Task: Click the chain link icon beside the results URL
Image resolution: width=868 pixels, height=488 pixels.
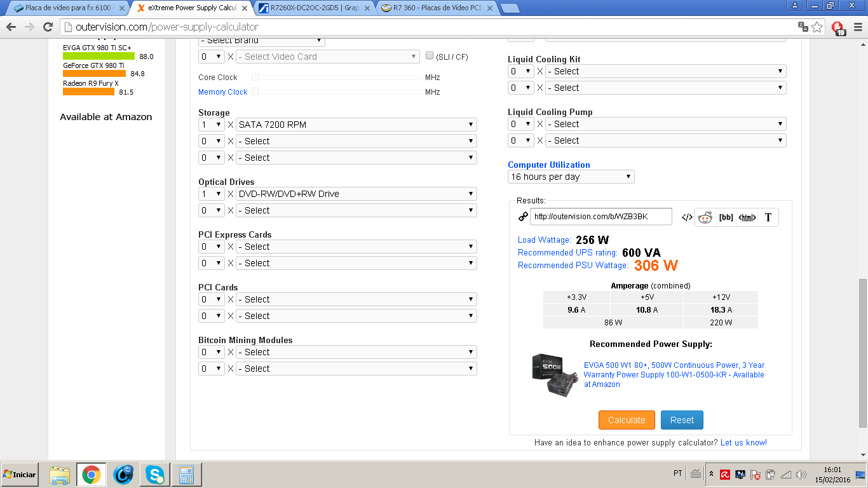Action: (x=523, y=217)
